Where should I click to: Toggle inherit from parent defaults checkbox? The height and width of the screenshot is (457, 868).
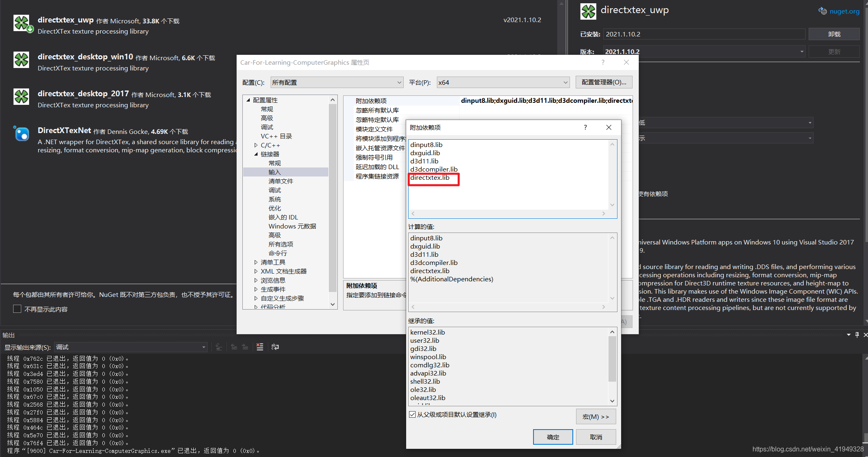click(412, 414)
